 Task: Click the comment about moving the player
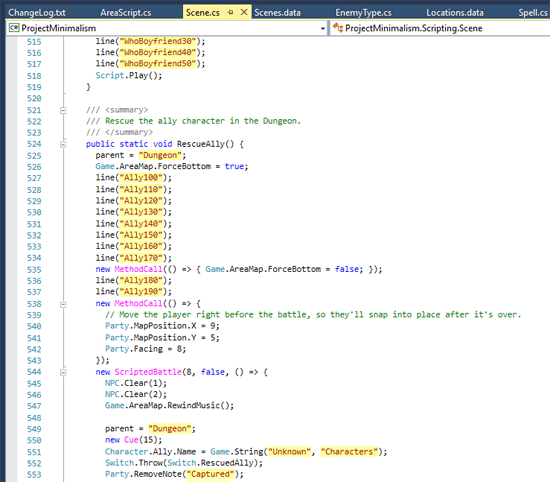point(313,315)
